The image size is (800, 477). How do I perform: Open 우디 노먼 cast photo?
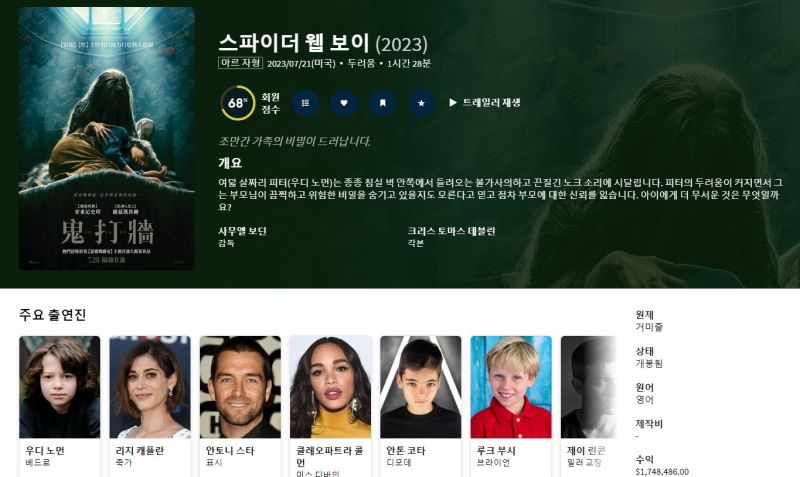(x=60, y=387)
